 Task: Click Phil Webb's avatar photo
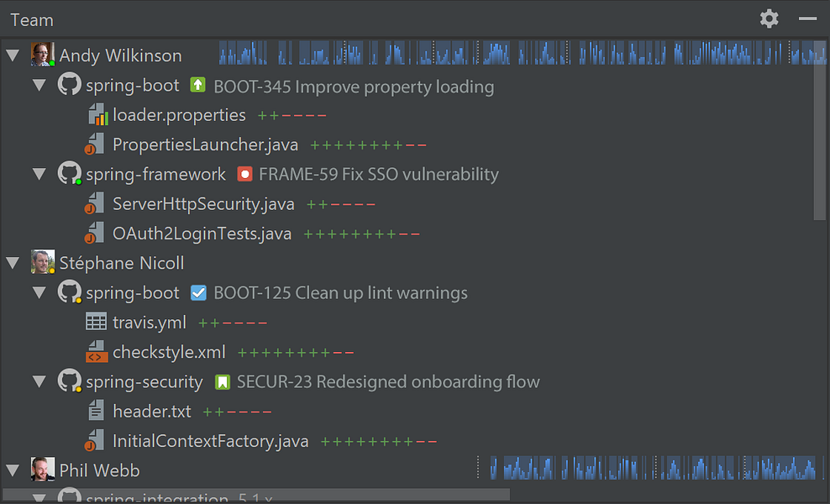coord(43,470)
